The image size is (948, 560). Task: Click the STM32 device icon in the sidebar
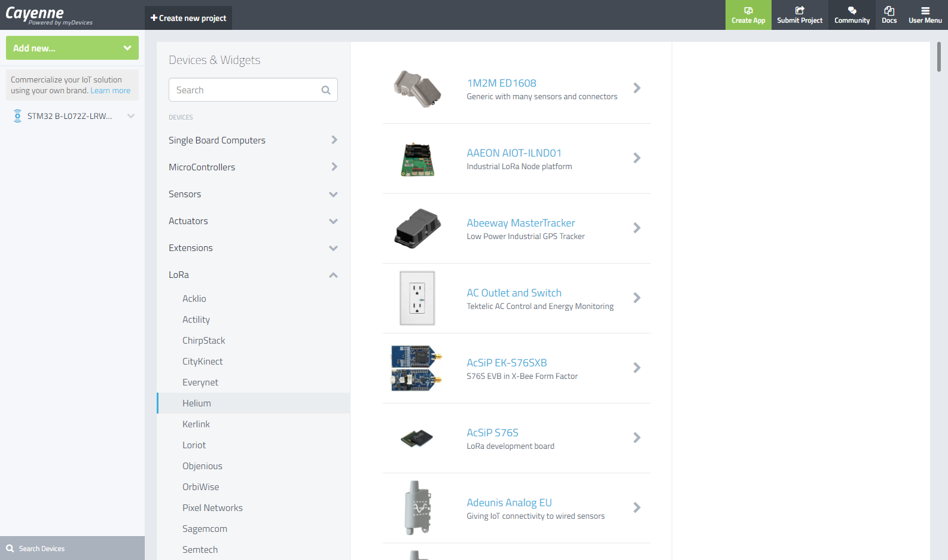tap(17, 116)
